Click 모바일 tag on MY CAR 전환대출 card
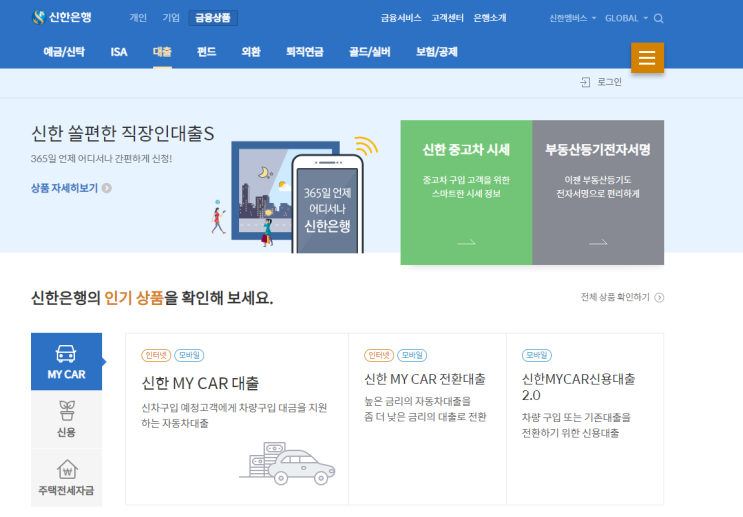The width and height of the screenshot is (743, 517). pos(412,355)
